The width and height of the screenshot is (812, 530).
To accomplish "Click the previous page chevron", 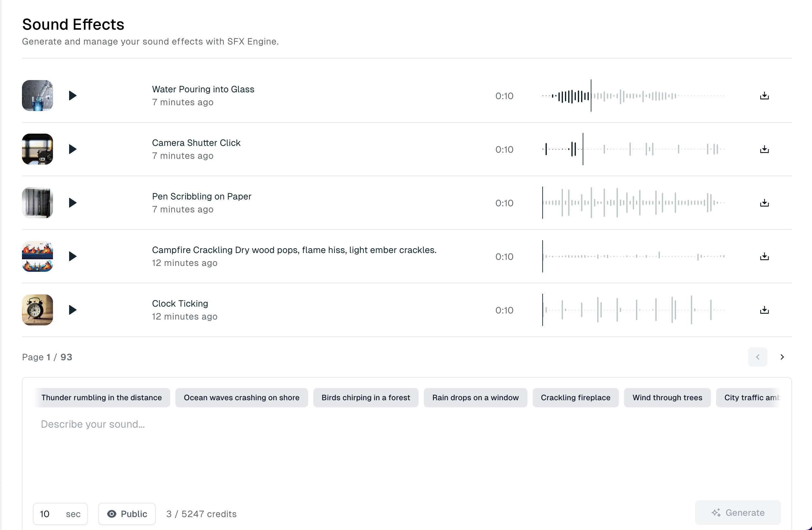I will (x=758, y=357).
